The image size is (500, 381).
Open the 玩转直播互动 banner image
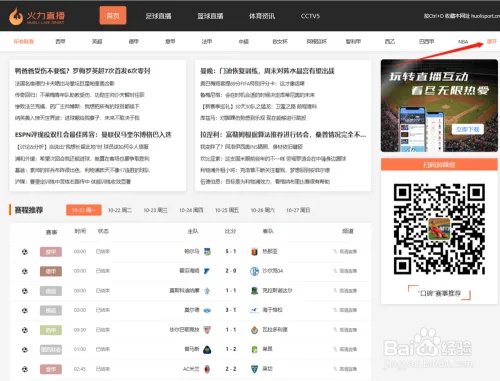click(x=439, y=105)
